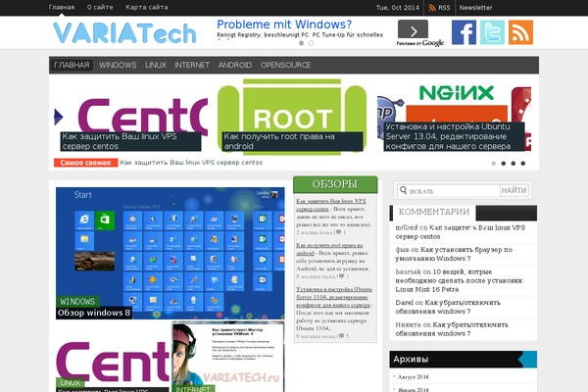
Task: Click the orange RSS feed square icon
Action: click(521, 32)
